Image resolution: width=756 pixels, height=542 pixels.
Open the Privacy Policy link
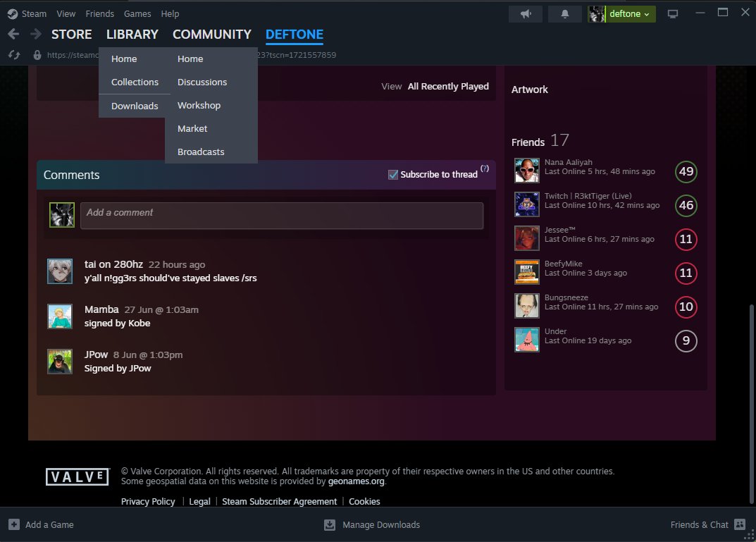pyautogui.click(x=148, y=502)
